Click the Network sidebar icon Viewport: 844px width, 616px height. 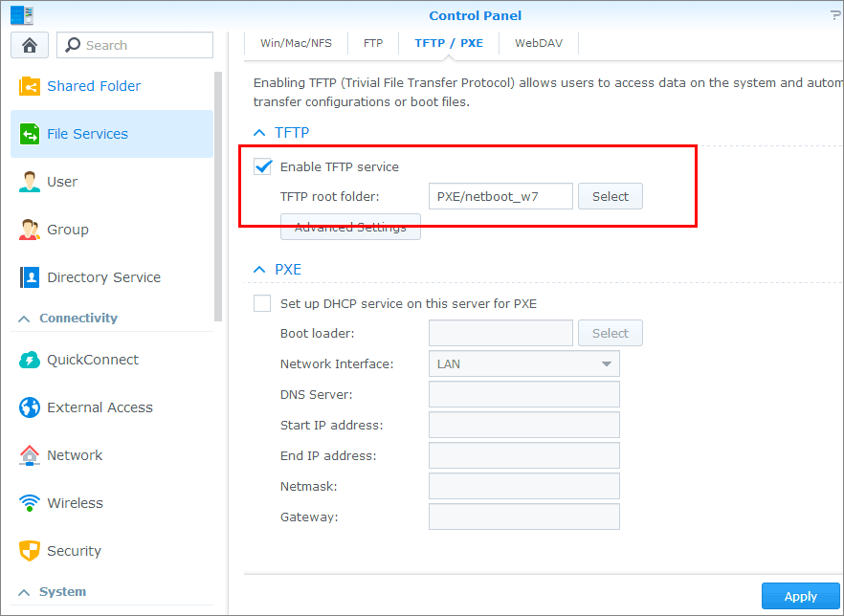[x=28, y=455]
